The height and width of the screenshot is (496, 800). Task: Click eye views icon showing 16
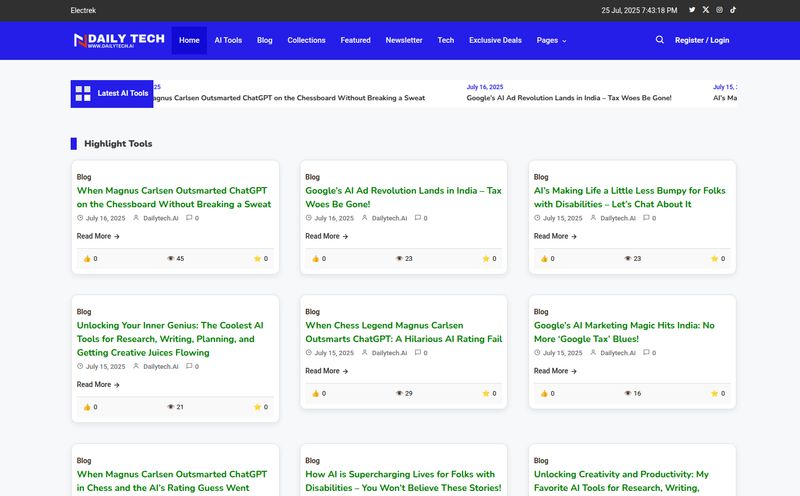point(628,393)
